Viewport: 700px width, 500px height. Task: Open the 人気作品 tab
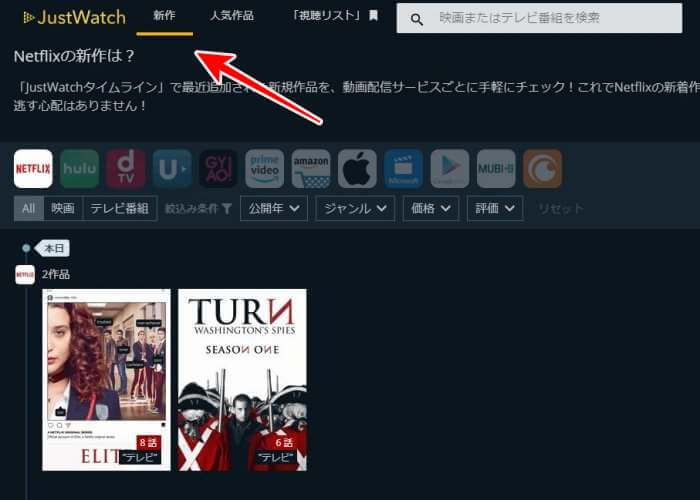tap(232, 16)
